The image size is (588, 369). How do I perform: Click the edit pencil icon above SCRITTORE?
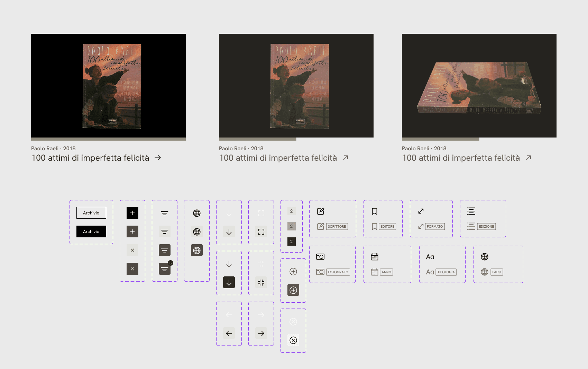pyautogui.click(x=321, y=211)
